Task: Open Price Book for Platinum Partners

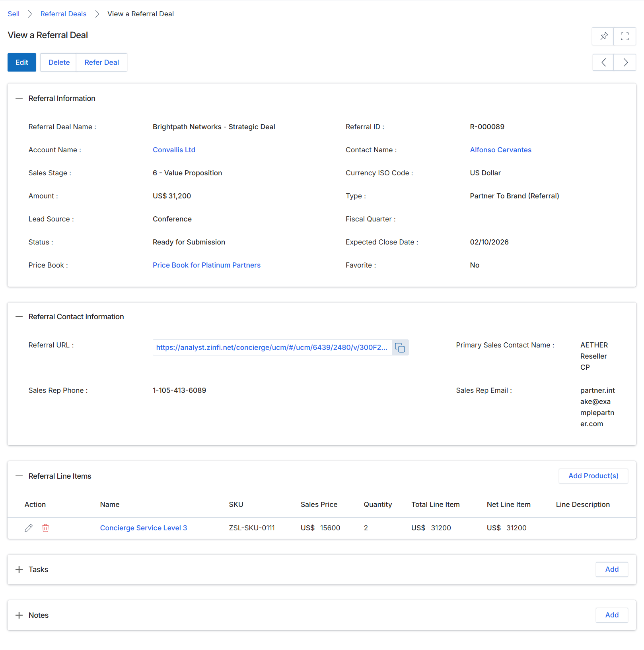Action: 206,265
